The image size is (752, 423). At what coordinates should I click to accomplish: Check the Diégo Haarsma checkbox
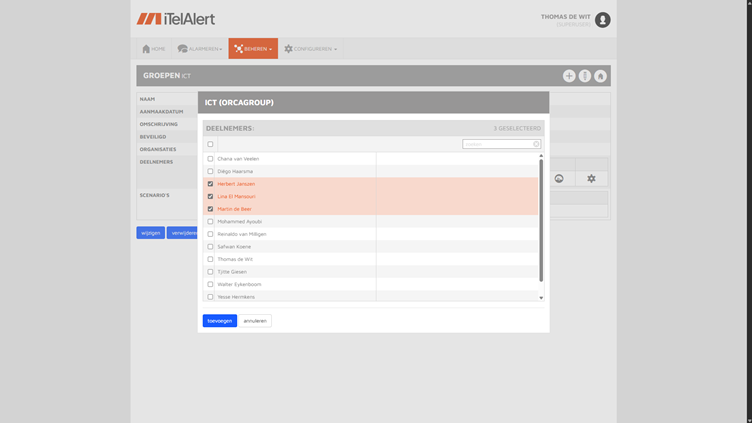210,171
